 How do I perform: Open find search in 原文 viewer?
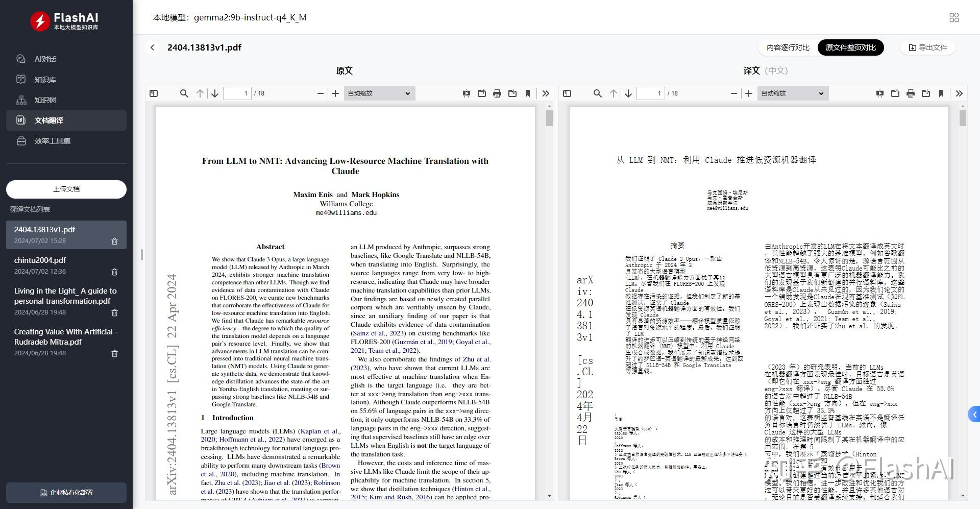coord(184,93)
